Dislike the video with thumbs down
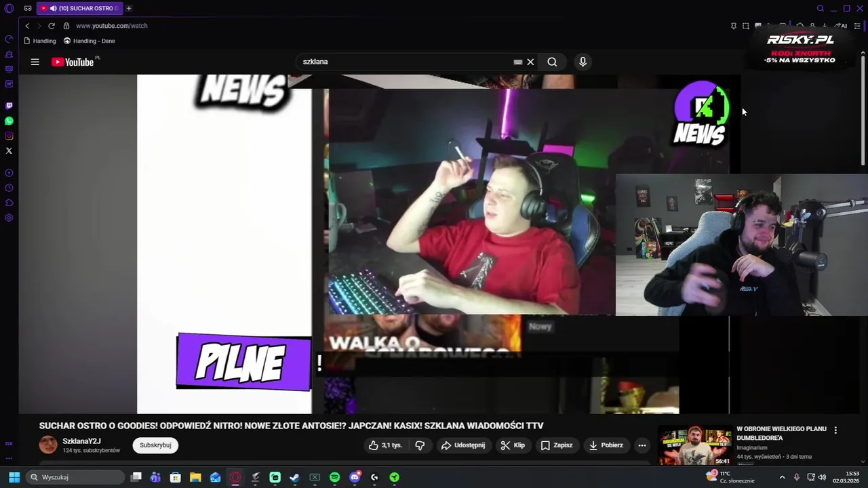The image size is (868, 488). point(420,445)
